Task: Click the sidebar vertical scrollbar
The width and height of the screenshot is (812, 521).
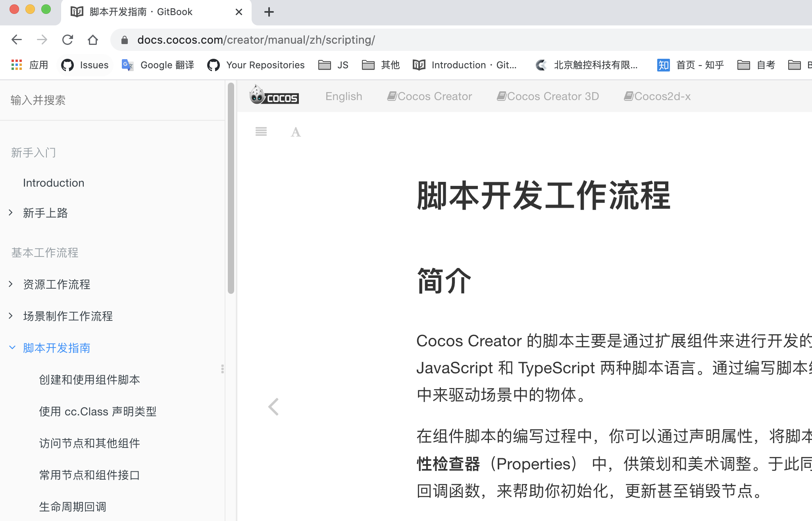Action: [231, 189]
